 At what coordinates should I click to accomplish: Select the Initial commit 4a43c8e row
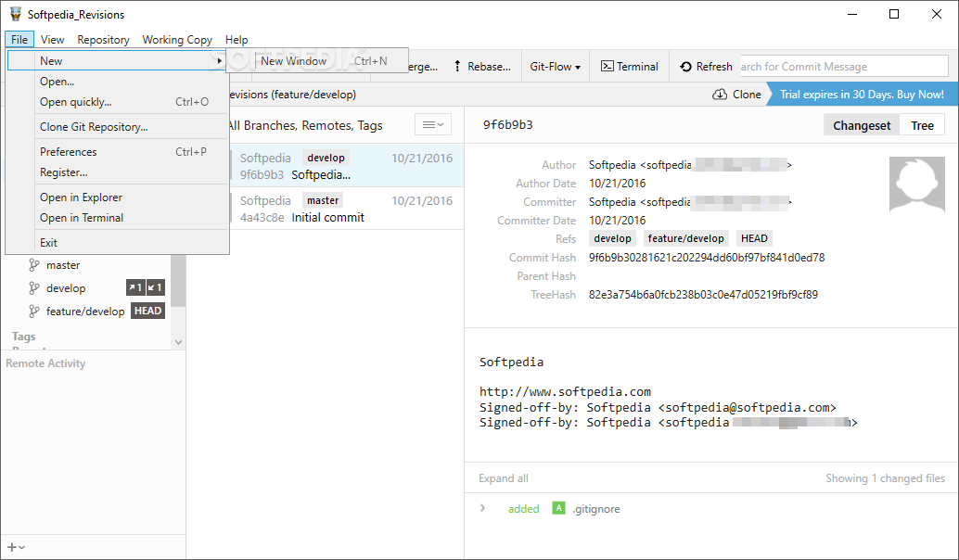346,209
